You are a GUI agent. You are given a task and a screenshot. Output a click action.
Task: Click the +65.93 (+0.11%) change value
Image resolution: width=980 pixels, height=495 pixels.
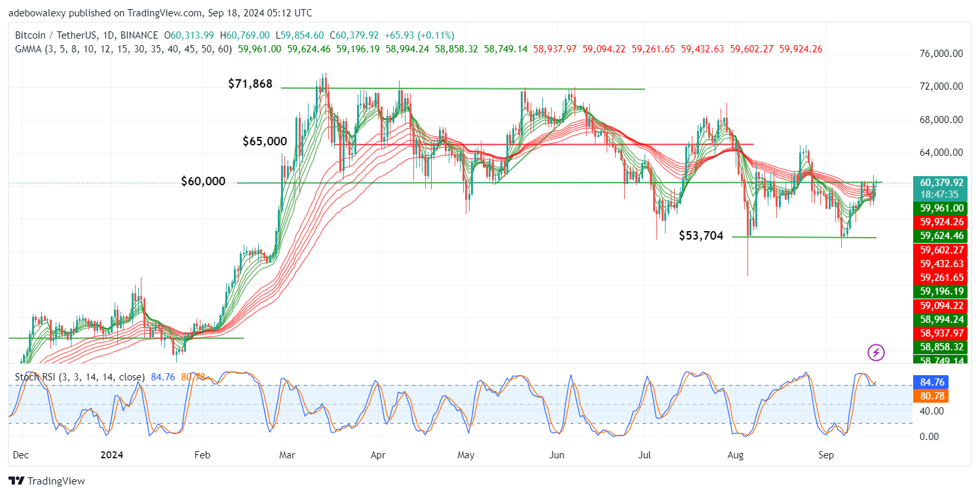tap(419, 35)
